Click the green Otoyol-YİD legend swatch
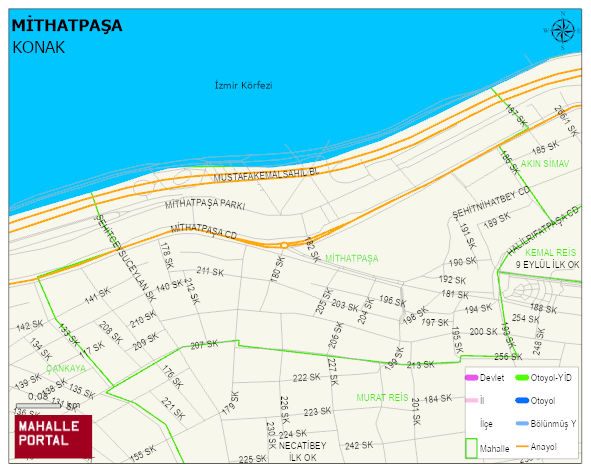This screenshot has height=472, width=591. click(522, 377)
